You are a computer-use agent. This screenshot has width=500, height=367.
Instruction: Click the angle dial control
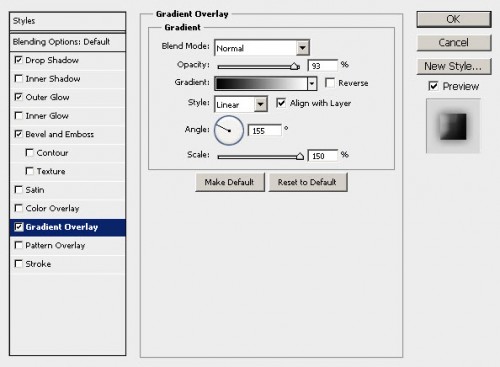tap(229, 130)
